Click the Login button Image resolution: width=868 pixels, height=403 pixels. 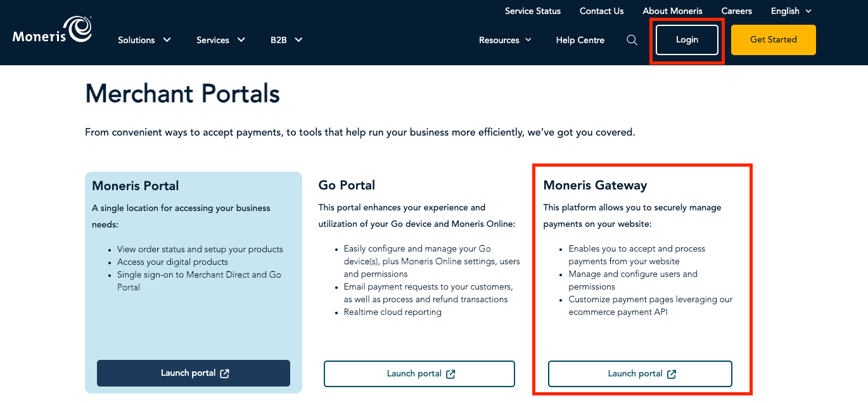tap(687, 40)
